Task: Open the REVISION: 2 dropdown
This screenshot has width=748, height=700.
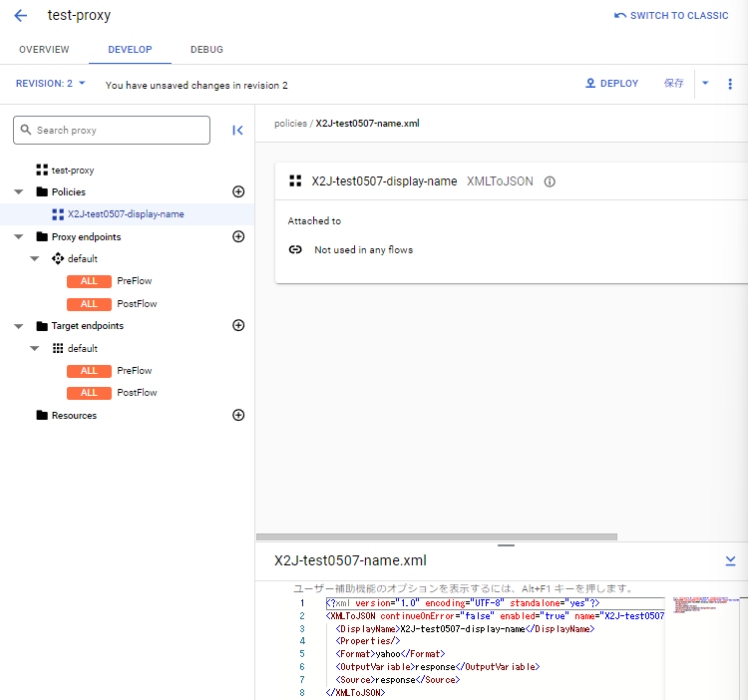Action: pos(50,84)
